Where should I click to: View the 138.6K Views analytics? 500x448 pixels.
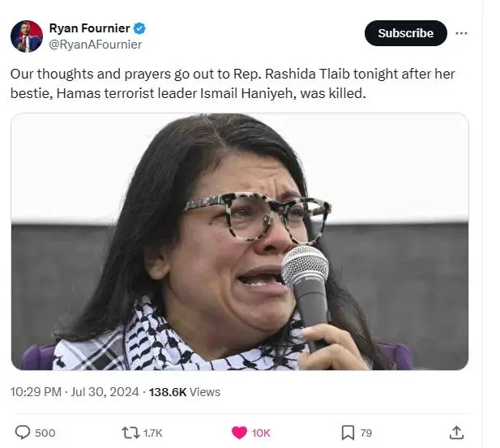point(183,392)
